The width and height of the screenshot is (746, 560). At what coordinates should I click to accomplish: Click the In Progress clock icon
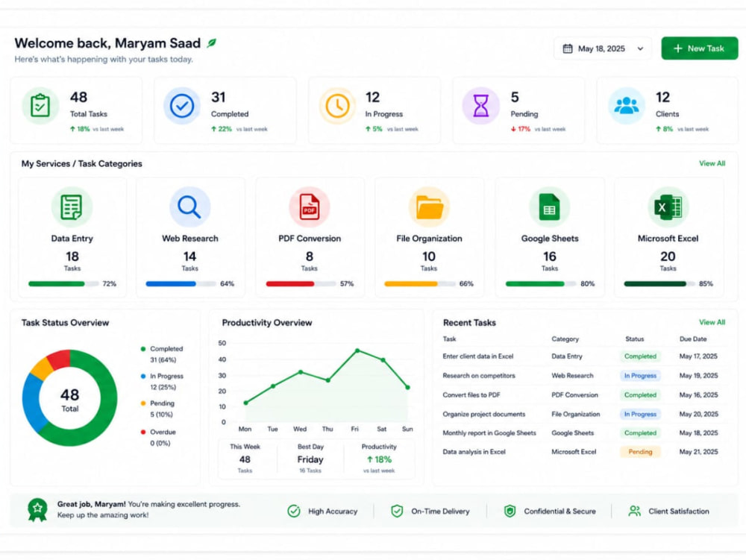coord(337,106)
